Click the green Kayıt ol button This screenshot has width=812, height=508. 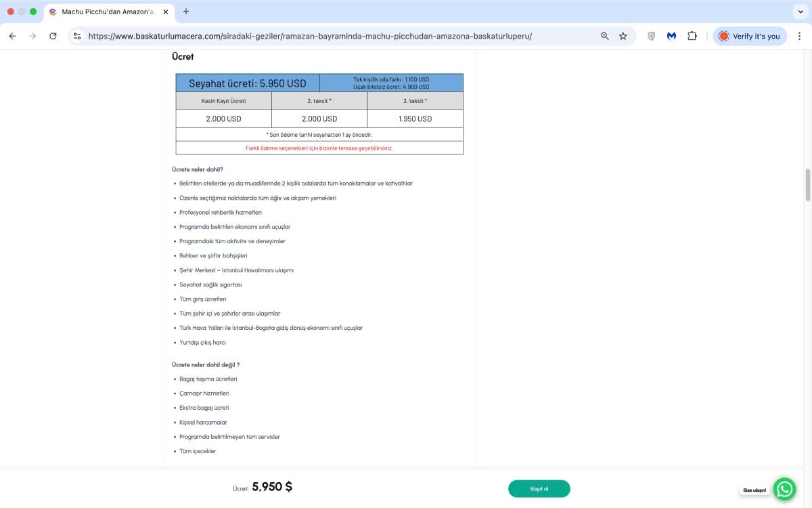539,488
